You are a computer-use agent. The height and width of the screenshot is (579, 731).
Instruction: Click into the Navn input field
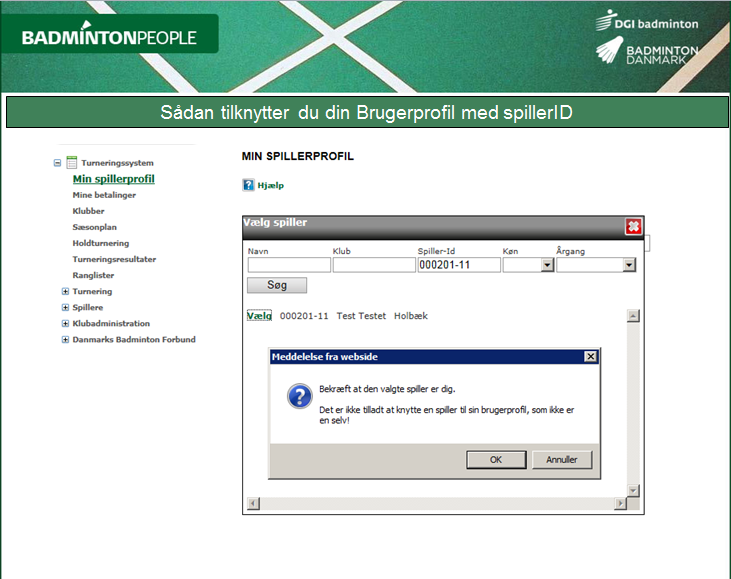coord(289,265)
